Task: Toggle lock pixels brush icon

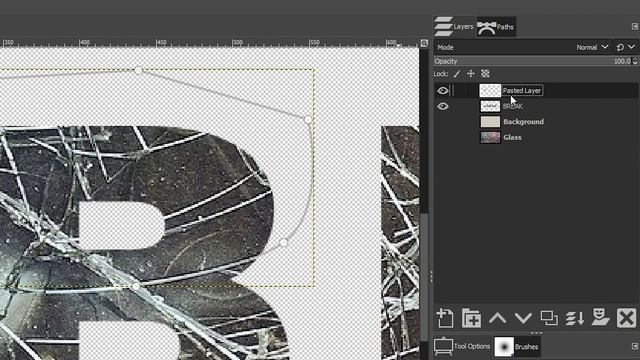Action: 457,74
